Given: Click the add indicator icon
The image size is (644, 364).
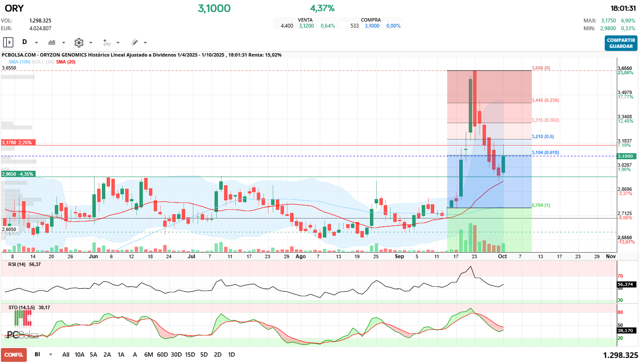Looking at the screenshot, I should point(107,42).
